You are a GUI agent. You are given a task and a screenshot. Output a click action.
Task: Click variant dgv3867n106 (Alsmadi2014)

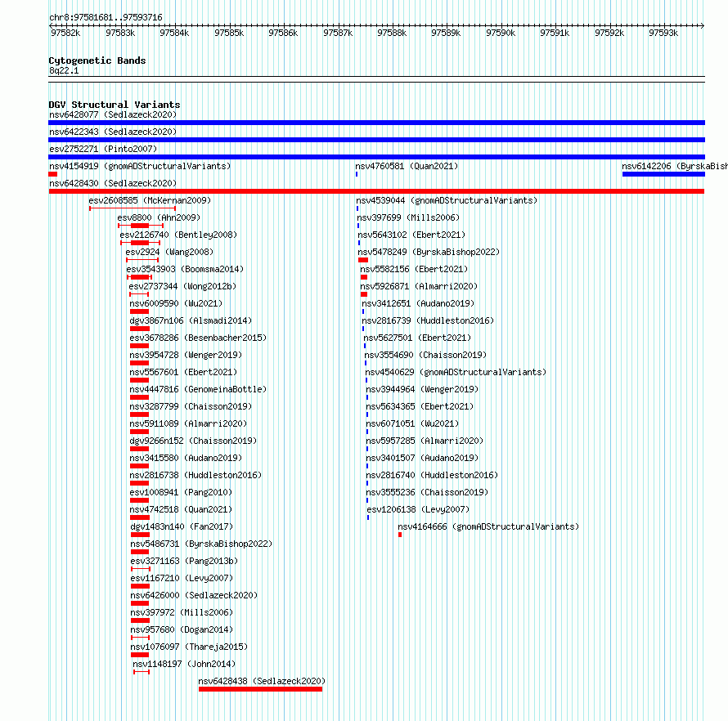pos(191,320)
